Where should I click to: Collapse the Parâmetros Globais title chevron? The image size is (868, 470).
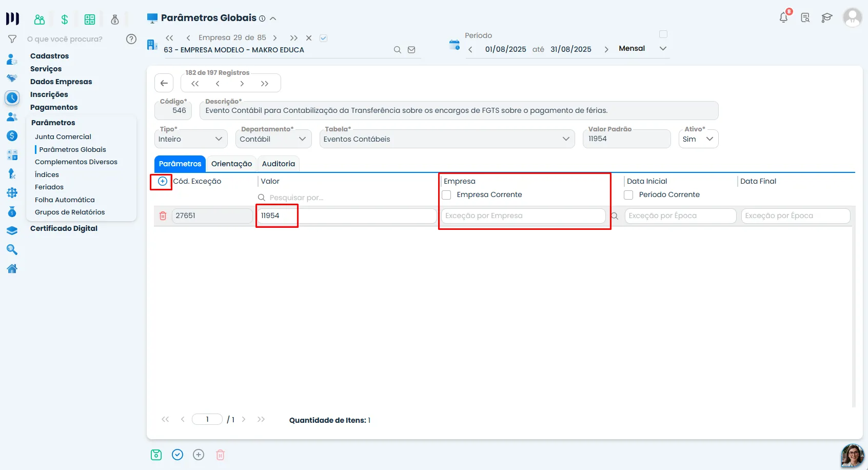(273, 18)
